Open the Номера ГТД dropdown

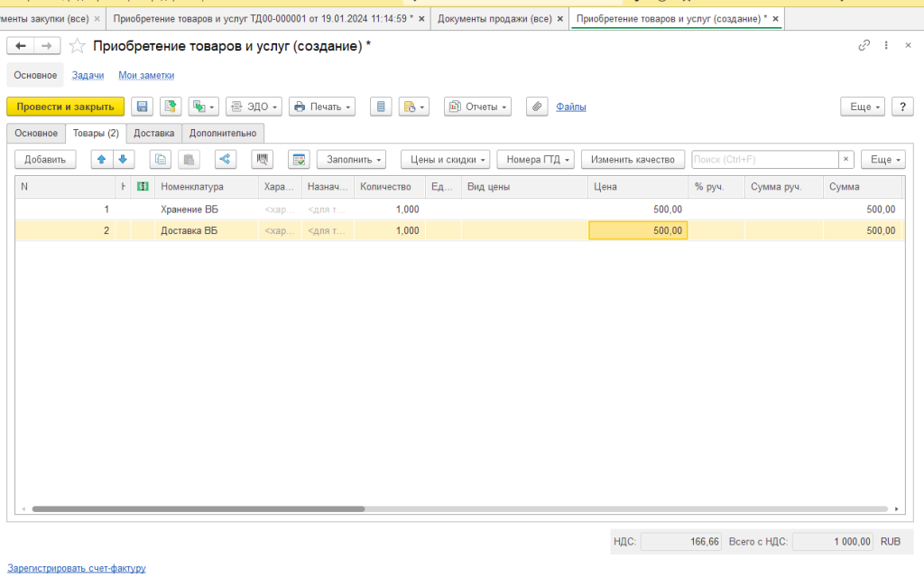[536, 160]
